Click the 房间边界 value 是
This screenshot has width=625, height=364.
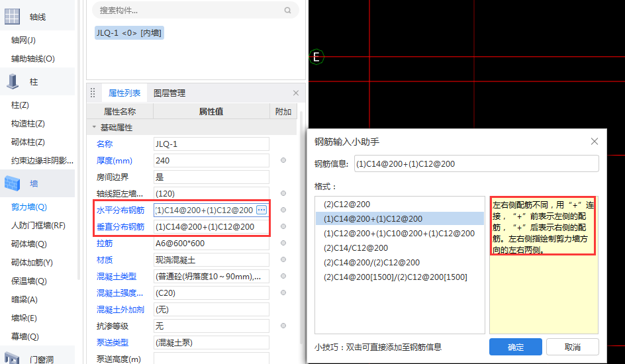click(x=211, y=177)
